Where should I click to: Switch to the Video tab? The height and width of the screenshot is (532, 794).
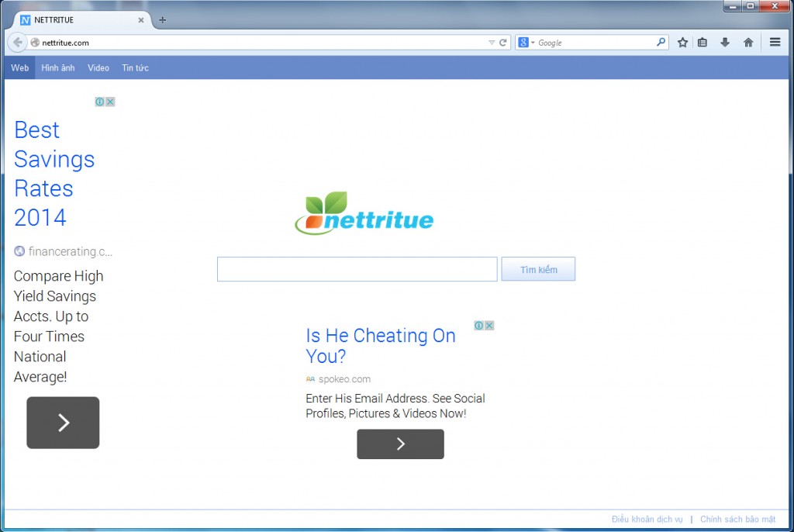click(x=98, y=68)
